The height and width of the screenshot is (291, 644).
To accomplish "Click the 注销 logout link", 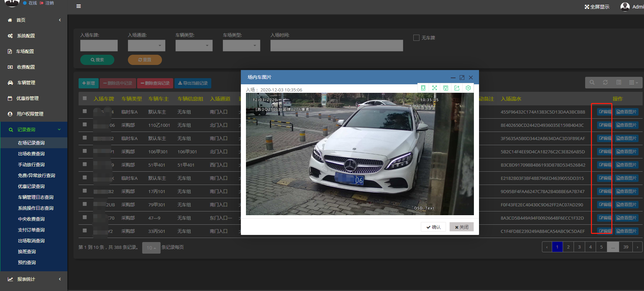I will click(x=47, y=3).
